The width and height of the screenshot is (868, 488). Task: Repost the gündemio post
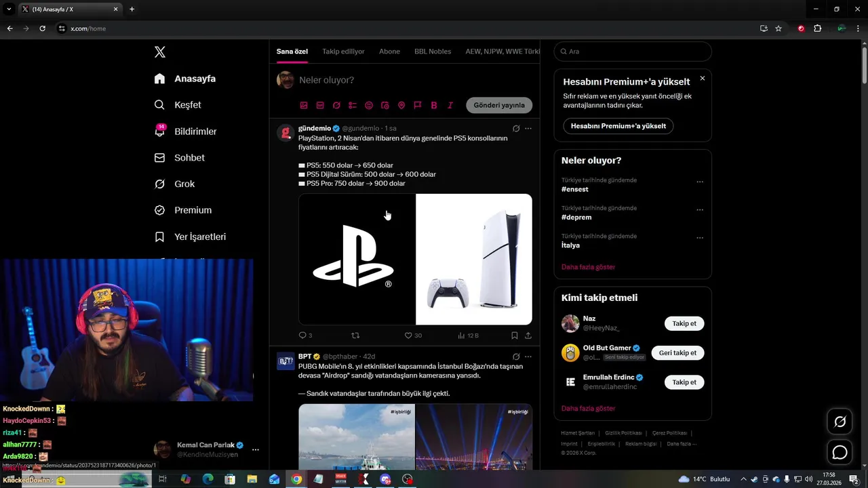pos(355,335)
